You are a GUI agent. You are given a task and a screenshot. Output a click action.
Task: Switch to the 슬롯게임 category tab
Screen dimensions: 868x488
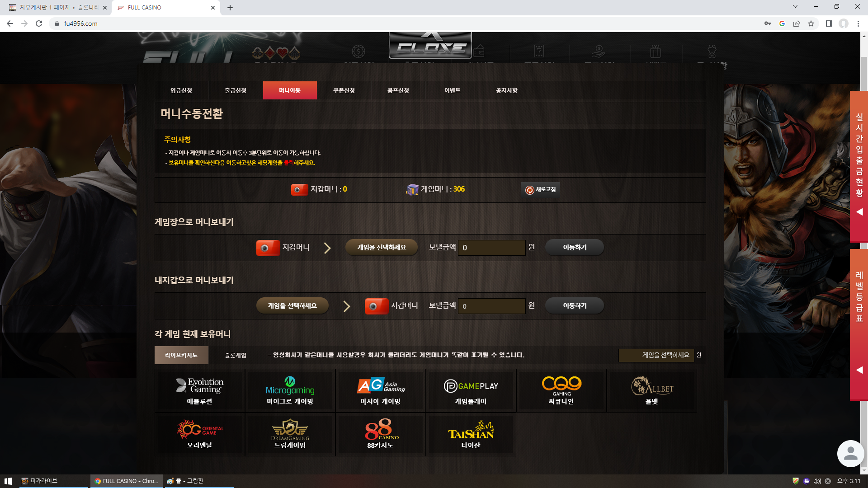point(236,355)
